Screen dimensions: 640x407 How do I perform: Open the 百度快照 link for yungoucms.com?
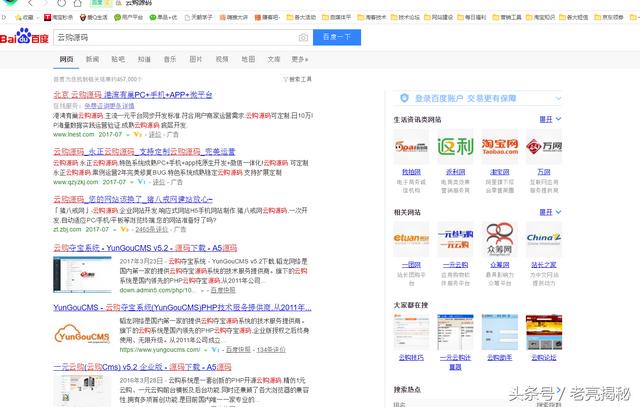(238, 349)
